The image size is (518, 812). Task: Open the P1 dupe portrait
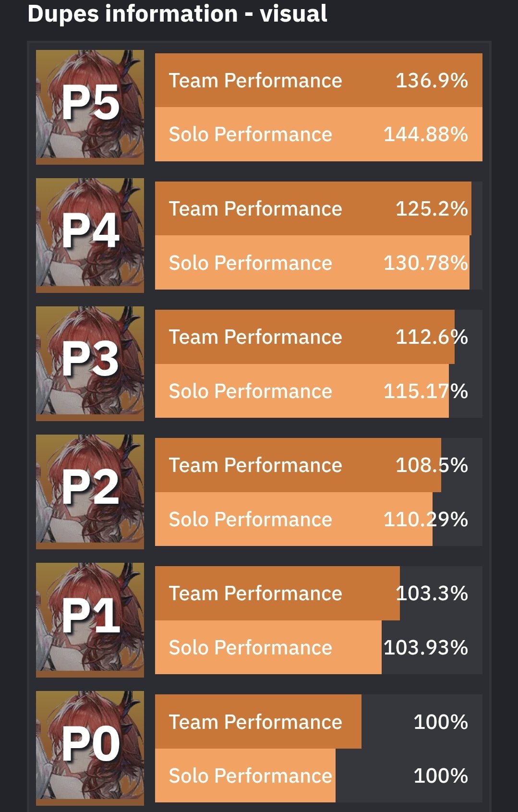point(90,619)
